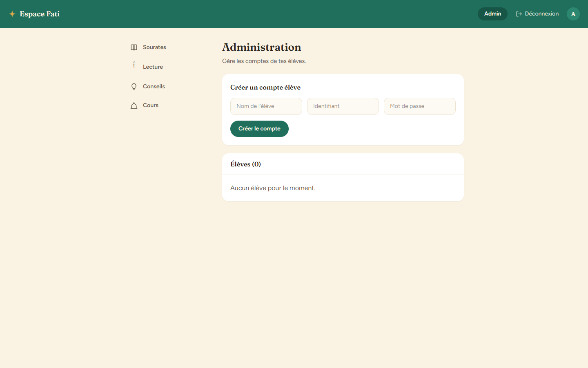Click the Élèves (0) list header
The image size is (588, 368).
(x=245, y=164)
